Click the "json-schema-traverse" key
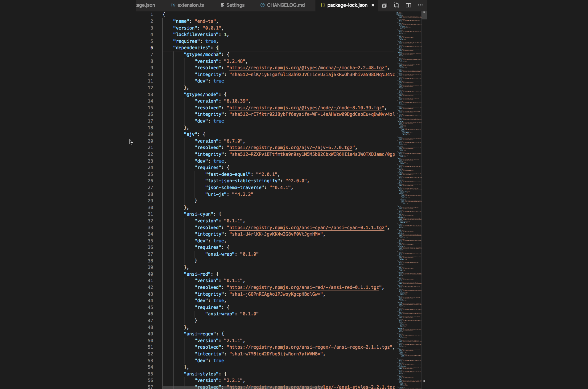 (x=235, y=188)
